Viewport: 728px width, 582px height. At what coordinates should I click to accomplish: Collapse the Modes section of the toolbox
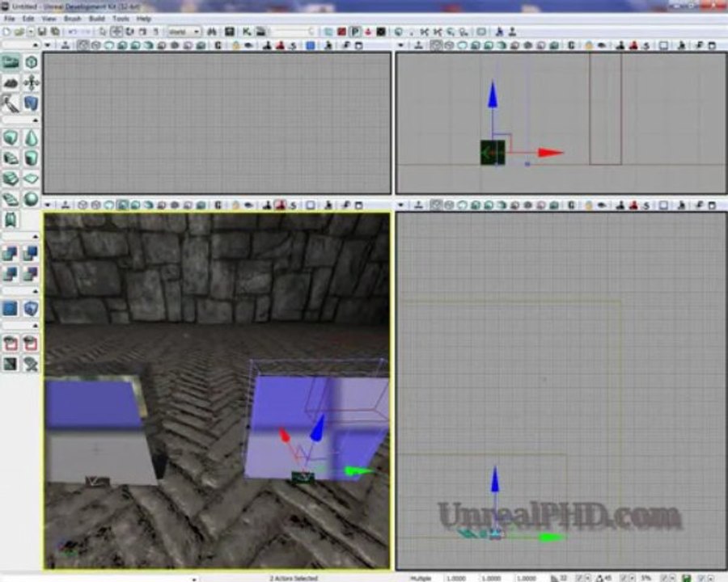(x=36, y=45)
